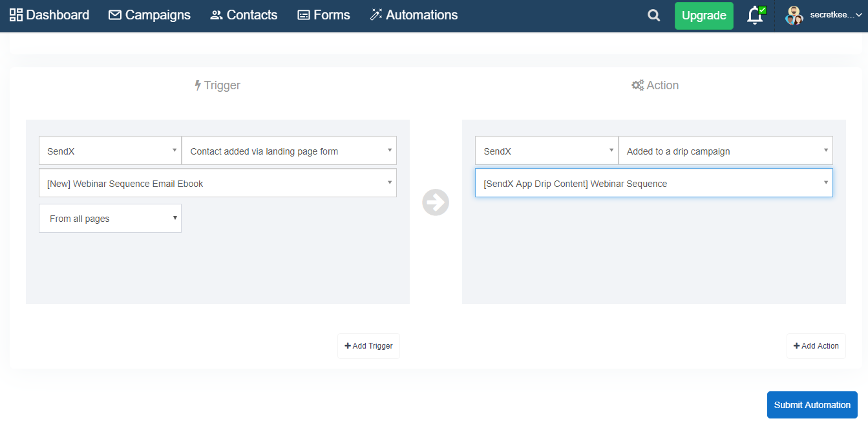
Task: Open the 'From all pages' dropdown
Action: (x=110, y=219)
